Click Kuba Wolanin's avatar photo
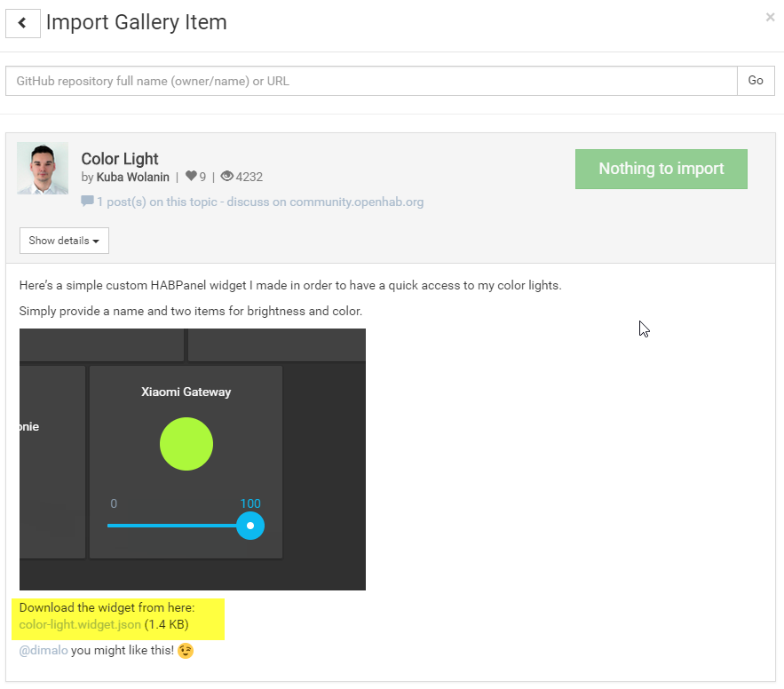The image size is (784, 689). click(43, 168)
